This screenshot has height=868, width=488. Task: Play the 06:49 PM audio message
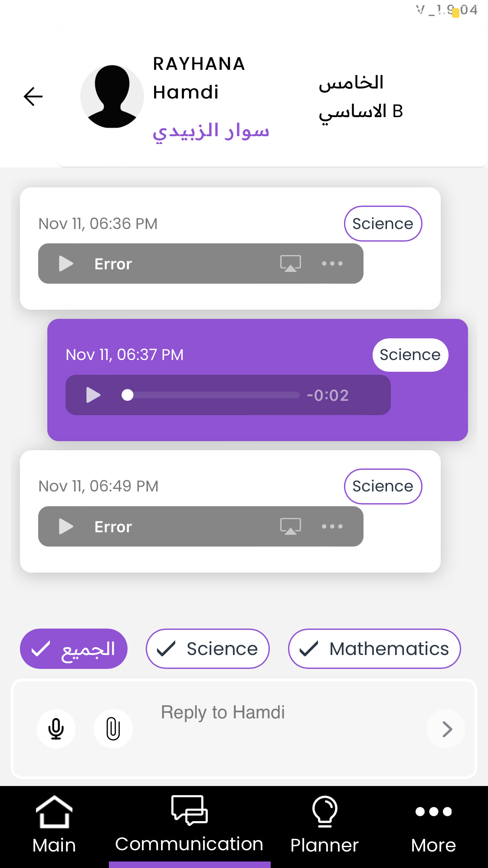66,527
